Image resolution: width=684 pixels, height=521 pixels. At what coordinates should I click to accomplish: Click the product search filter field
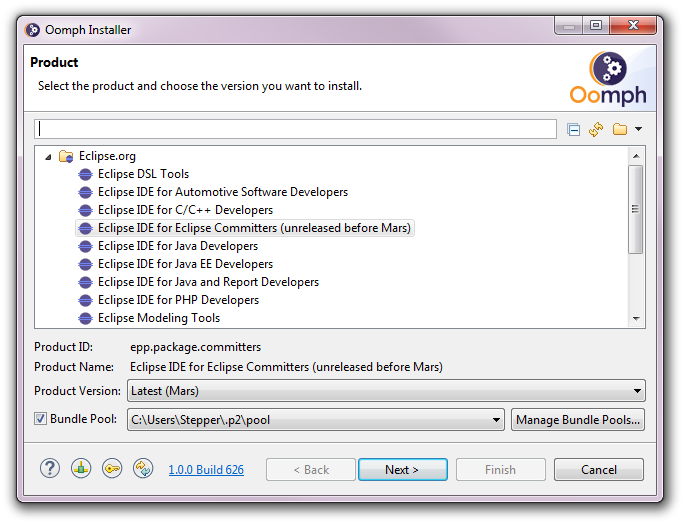point(296,129)
